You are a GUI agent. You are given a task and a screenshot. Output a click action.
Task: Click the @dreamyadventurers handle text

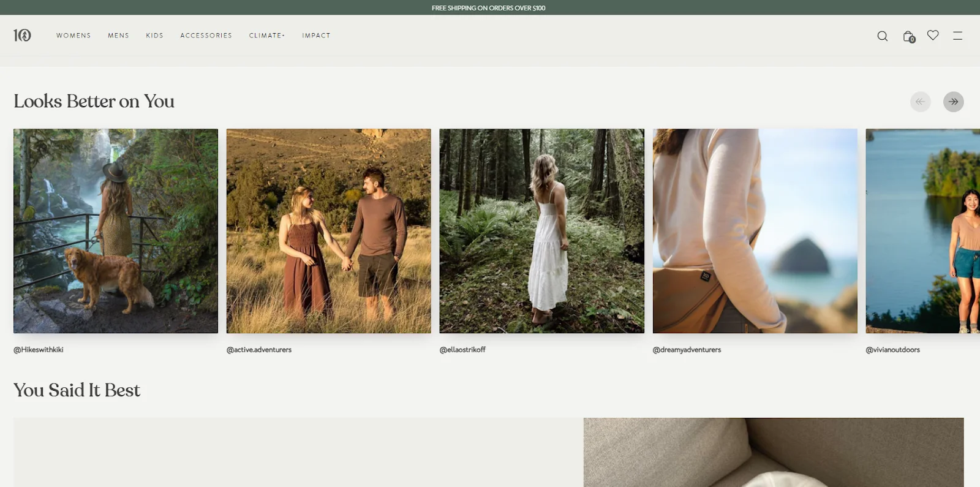point(687,350)
